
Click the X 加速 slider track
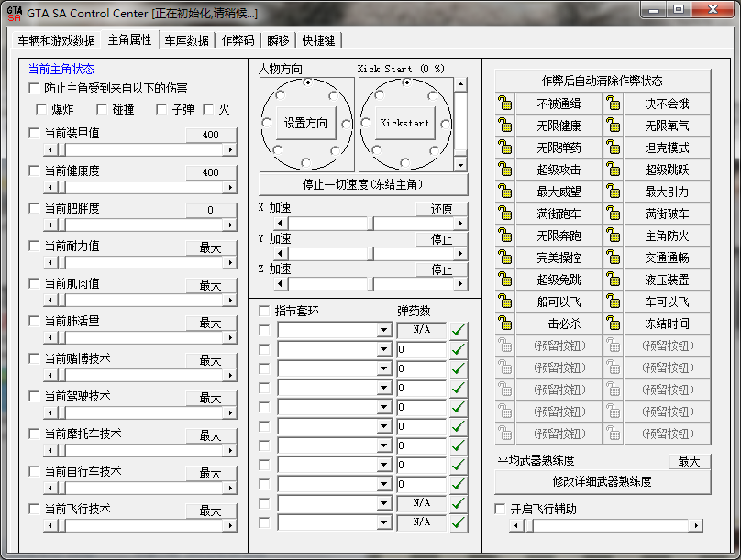point(371,223)
